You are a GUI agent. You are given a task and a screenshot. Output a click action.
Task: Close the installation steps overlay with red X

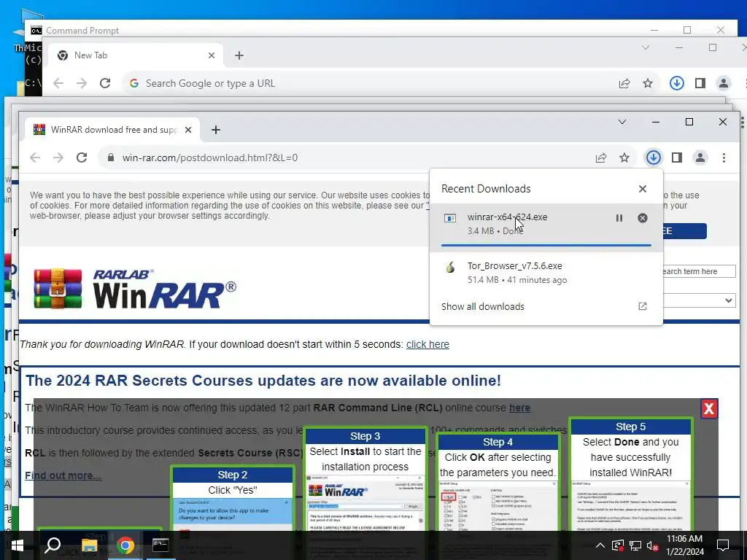pyautogui.click(x=709, y=408)
